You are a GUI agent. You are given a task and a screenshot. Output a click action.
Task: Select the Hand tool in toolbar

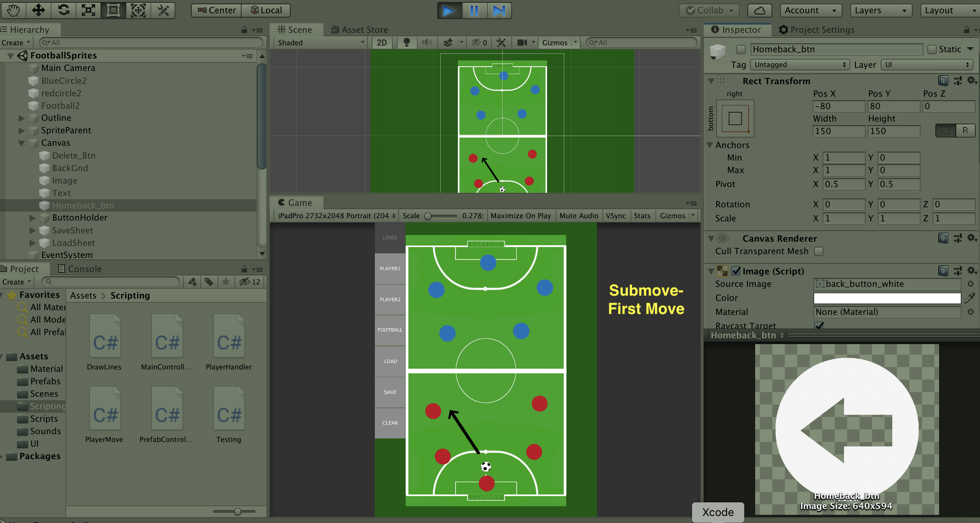tap(13, 10)
